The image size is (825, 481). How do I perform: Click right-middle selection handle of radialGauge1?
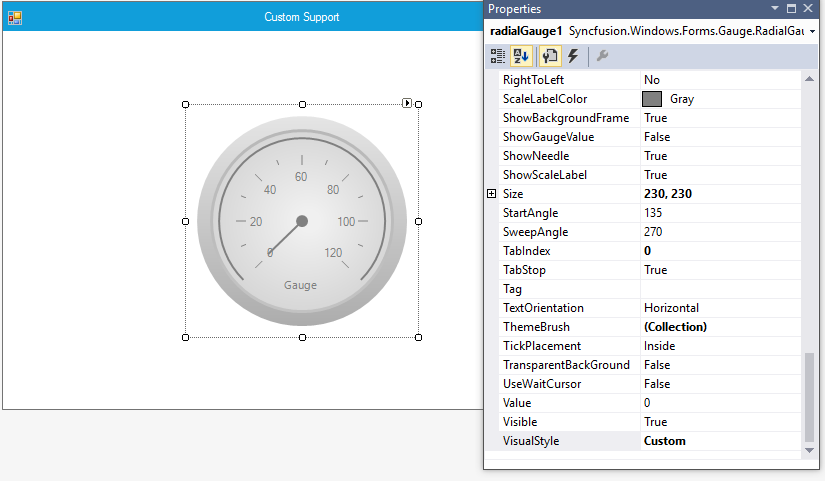coord(418,222)
